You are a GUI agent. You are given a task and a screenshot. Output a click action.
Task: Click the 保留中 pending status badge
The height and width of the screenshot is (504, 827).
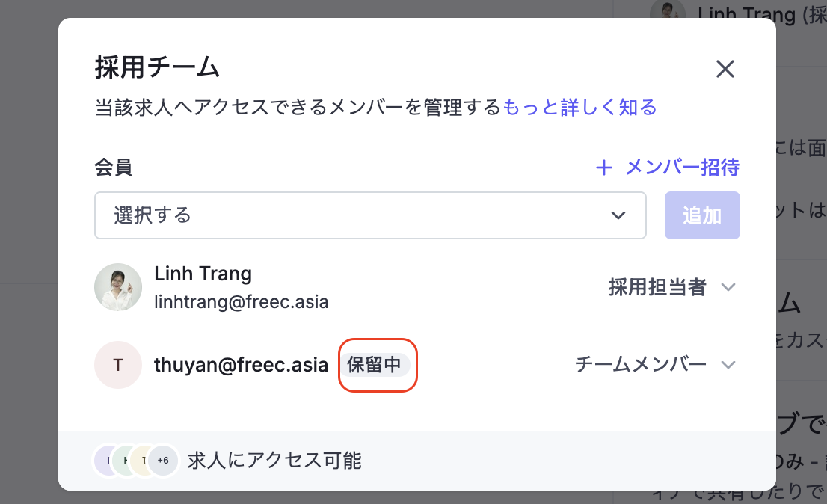click(375, 365)
